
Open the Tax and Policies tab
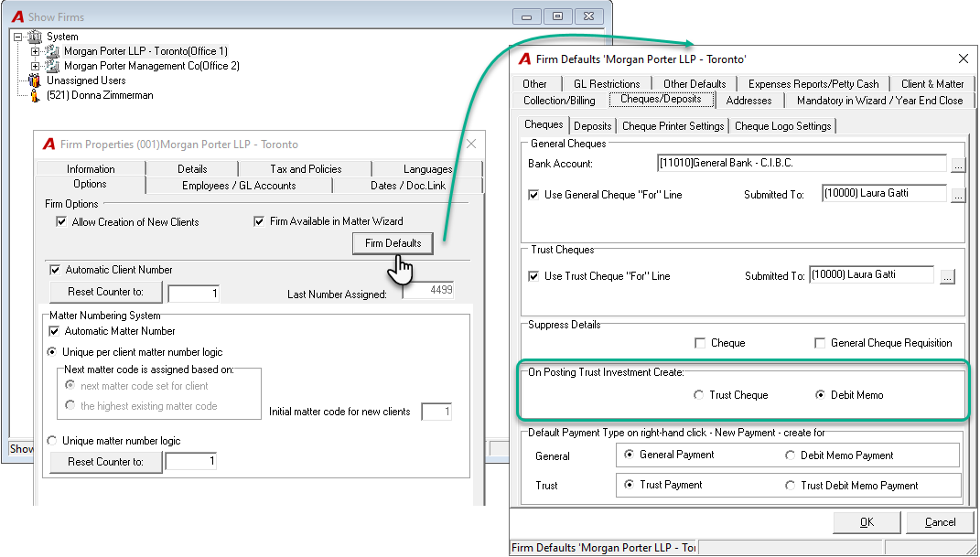click(306, 169)
